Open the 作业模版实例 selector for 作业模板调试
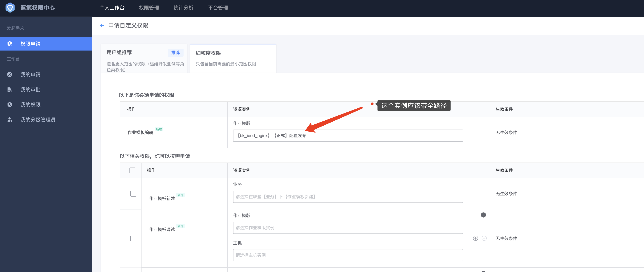Screen dimensions: 644x272 coord(348,228)
